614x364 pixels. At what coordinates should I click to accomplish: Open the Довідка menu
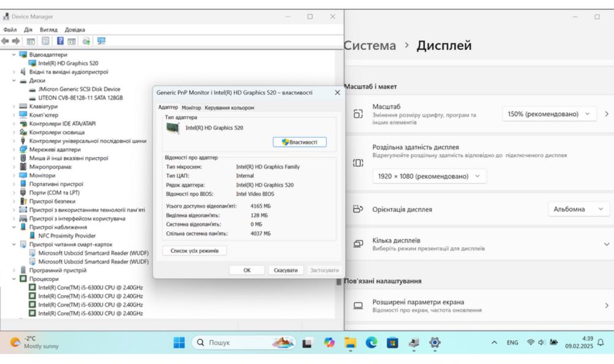pyautogui.click(x=75, y=29)
